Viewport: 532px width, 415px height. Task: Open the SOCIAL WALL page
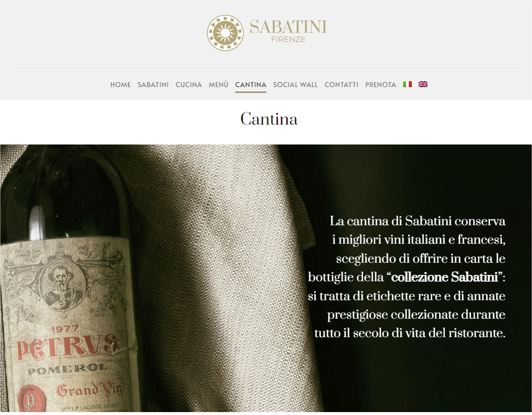click(295, 85)
